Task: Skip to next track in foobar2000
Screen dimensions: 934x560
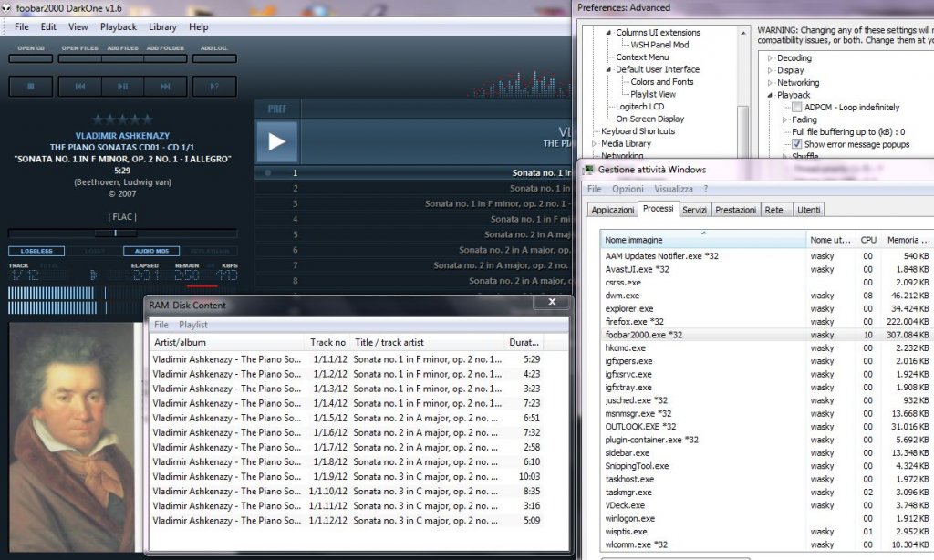Action: tap(166, 87)
